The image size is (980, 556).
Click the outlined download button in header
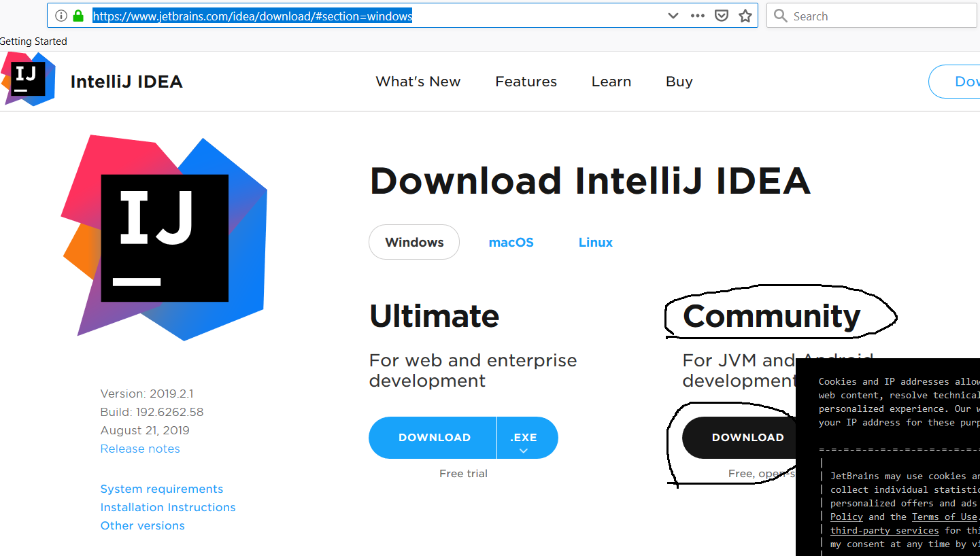(x=955, y=82)
